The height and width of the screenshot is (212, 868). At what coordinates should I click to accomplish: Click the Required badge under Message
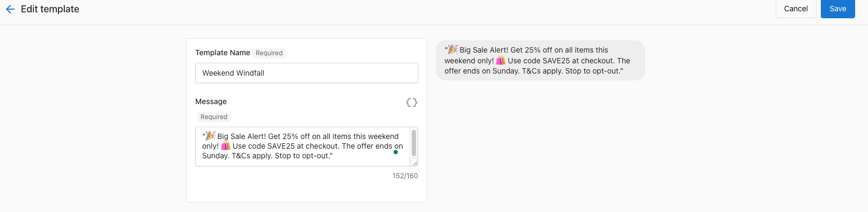click(214, 117)
